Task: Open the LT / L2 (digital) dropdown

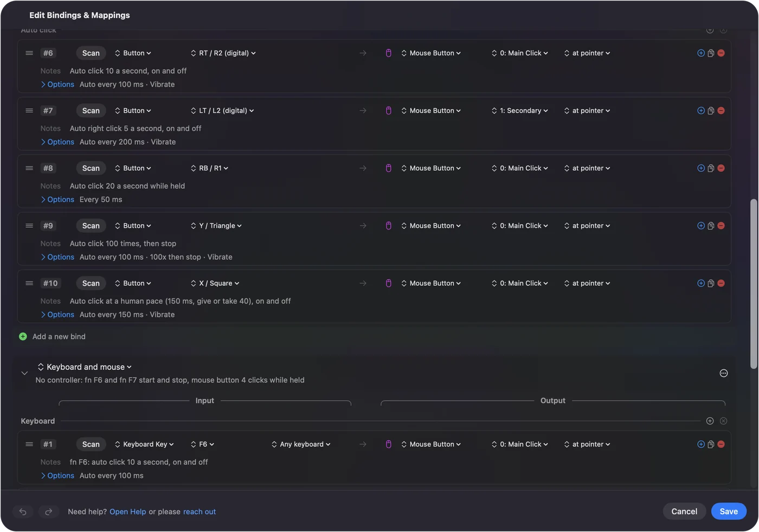Action: 222,111
